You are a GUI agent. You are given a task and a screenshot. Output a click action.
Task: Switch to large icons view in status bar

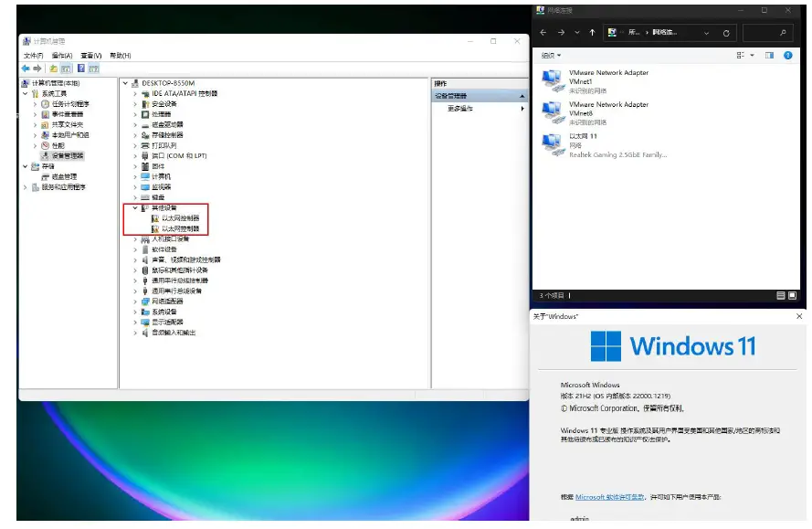click(x=794, y=296)
